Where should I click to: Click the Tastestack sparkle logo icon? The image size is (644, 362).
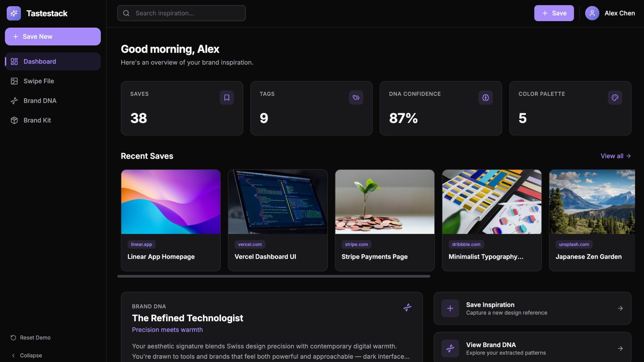point(14,13)
